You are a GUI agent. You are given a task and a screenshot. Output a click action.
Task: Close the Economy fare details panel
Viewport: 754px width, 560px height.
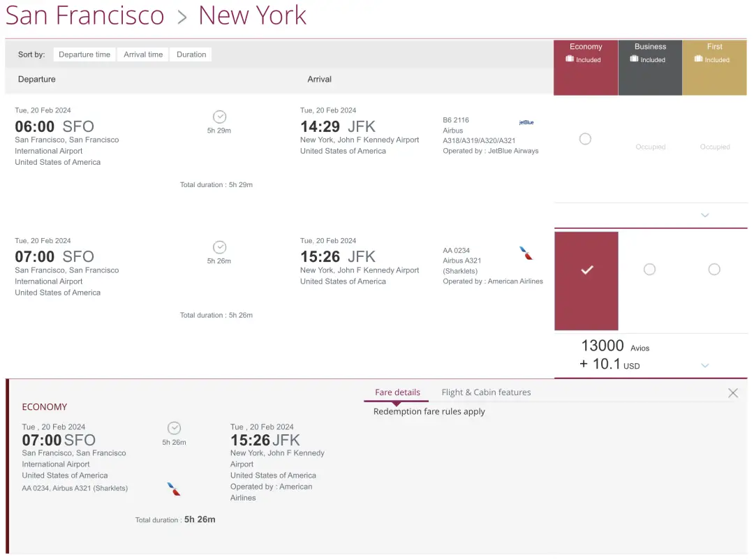click(733, 393)
